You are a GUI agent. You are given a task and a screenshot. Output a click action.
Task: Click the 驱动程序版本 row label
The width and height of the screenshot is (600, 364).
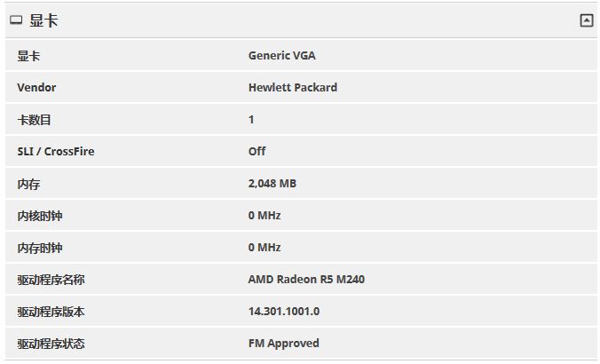click(x=51, y=312)
